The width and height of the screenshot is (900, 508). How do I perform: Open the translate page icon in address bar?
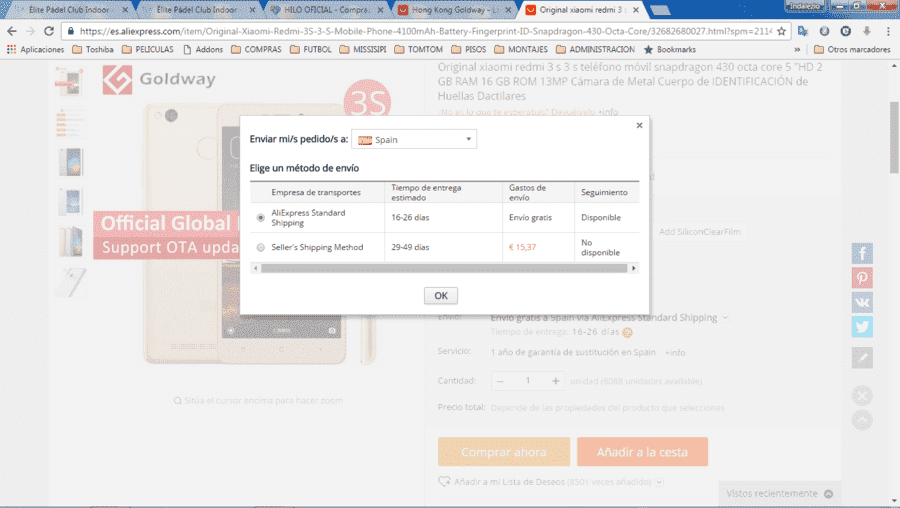point(802,31)
